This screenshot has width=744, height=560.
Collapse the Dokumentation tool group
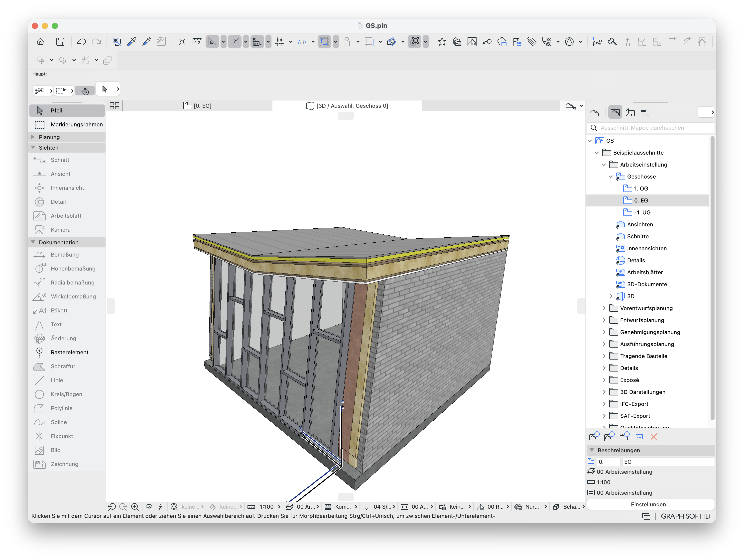(x=33, y=242)
